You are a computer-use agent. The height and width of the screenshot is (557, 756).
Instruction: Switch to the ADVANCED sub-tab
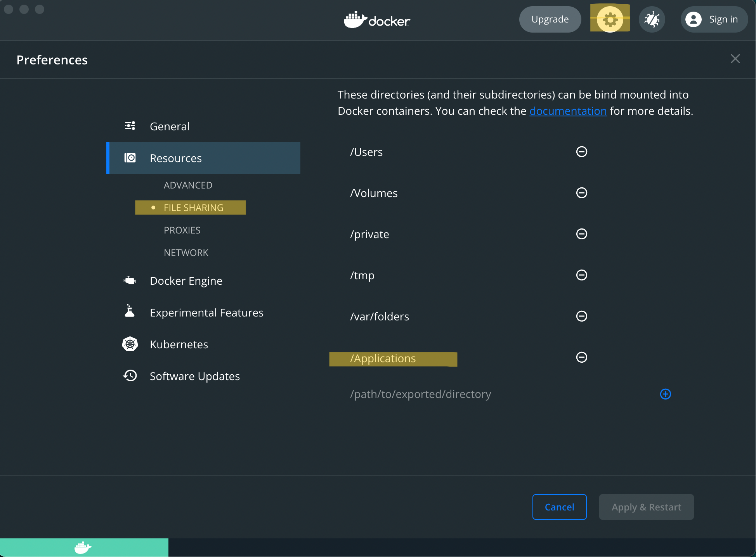[188, 185]
